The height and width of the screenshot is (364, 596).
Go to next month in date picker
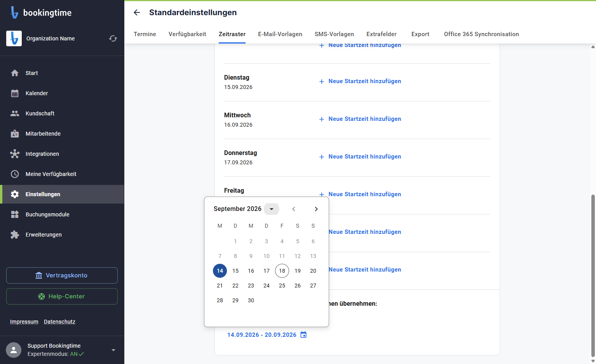(316, 209)
